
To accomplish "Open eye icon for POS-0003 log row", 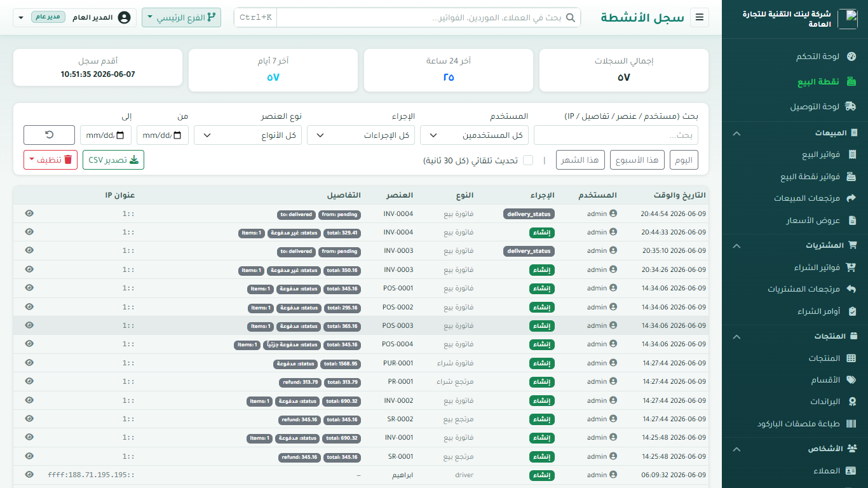I will [x=29, y=325].
